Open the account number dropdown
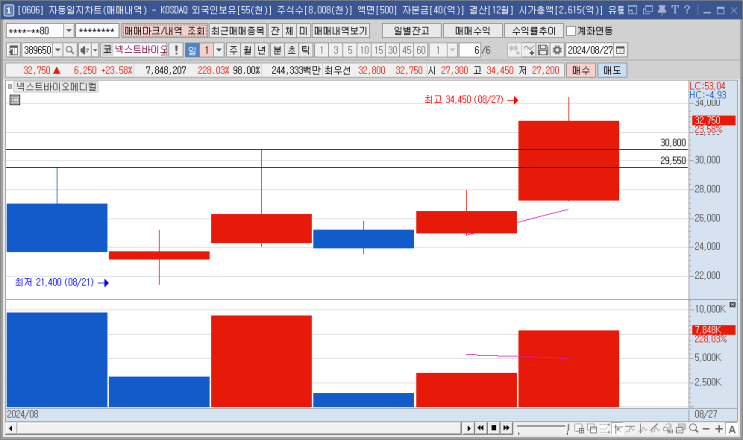Screen dimensions: 743x440 coord(68,31)
